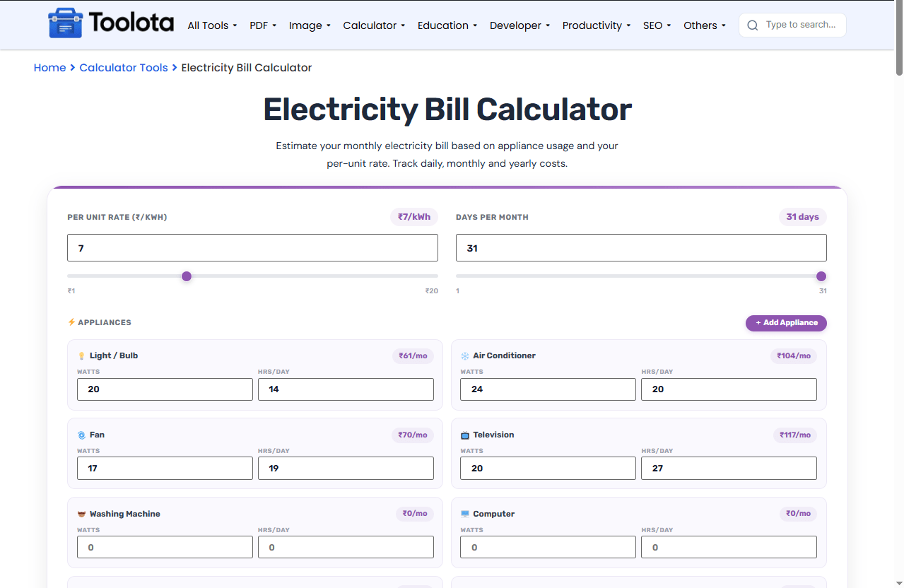Edit Computer hrs/day field

pyautogui.click(x=729, y=548)
